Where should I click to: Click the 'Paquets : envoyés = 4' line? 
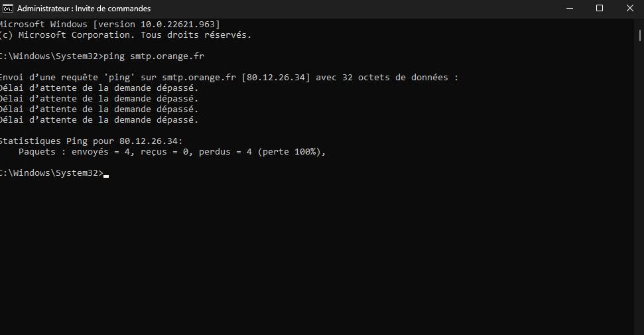[172, 152]
